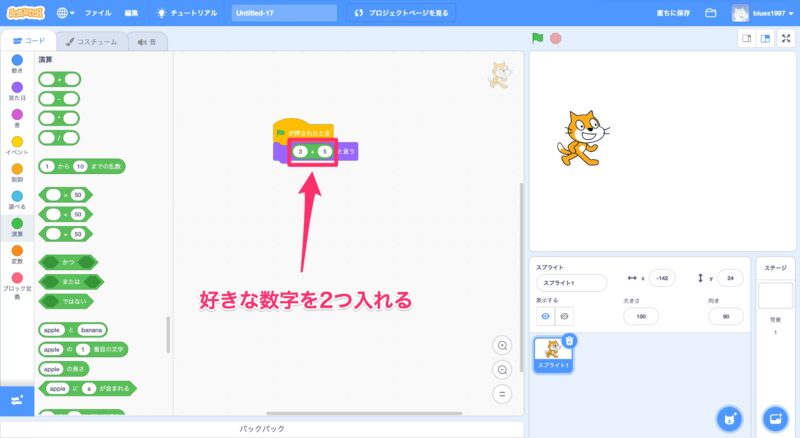Zoom in on the code workspace
This screenshot has width=800, height=438.
coord(503,345)
